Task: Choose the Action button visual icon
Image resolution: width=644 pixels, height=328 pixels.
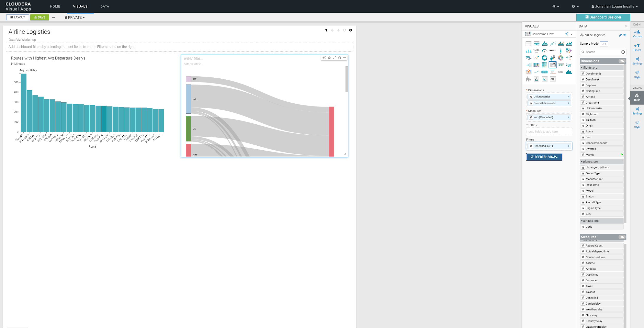Action: (x=544, y=72)
